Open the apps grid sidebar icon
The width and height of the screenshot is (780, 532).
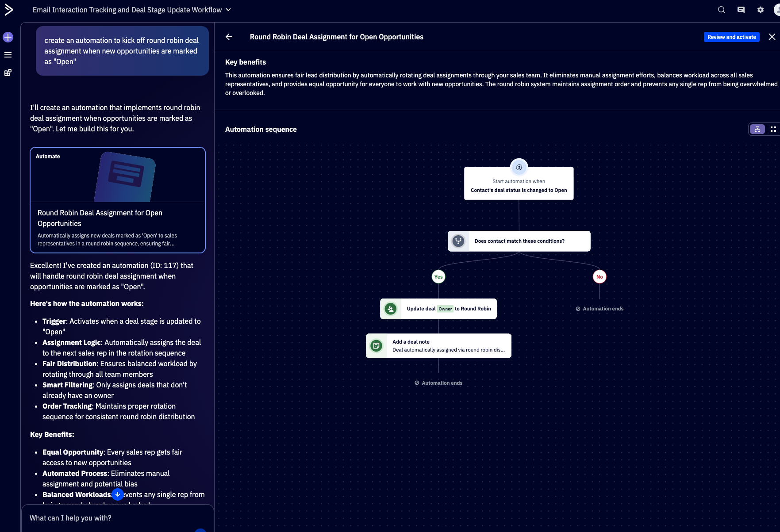coord(8,73)
